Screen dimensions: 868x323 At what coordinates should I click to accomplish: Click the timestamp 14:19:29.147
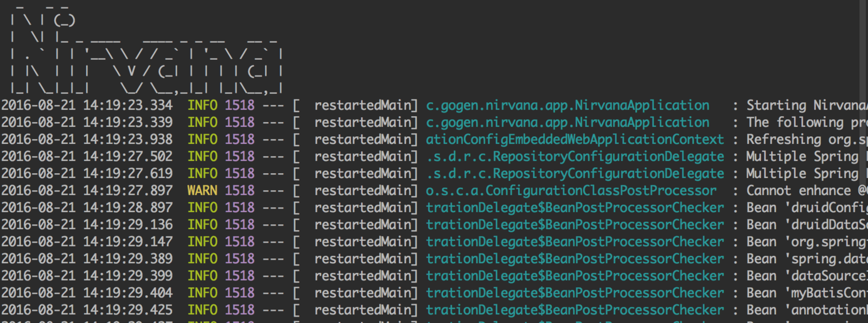(x=128, y=242)
